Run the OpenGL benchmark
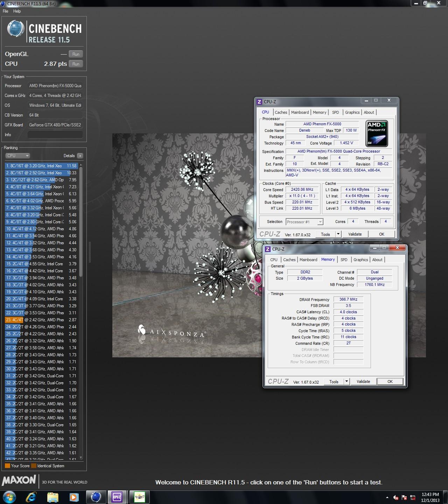This screenshot has width=448, height=504. point(76,54)
